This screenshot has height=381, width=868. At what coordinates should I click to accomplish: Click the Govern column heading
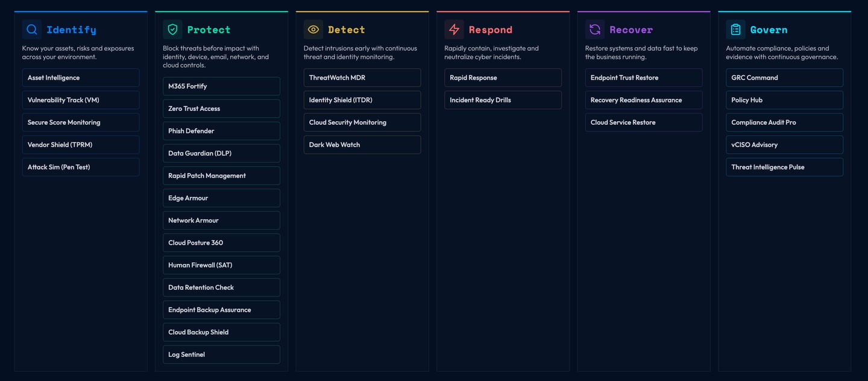pyautogui.click(x=769, y=30)
